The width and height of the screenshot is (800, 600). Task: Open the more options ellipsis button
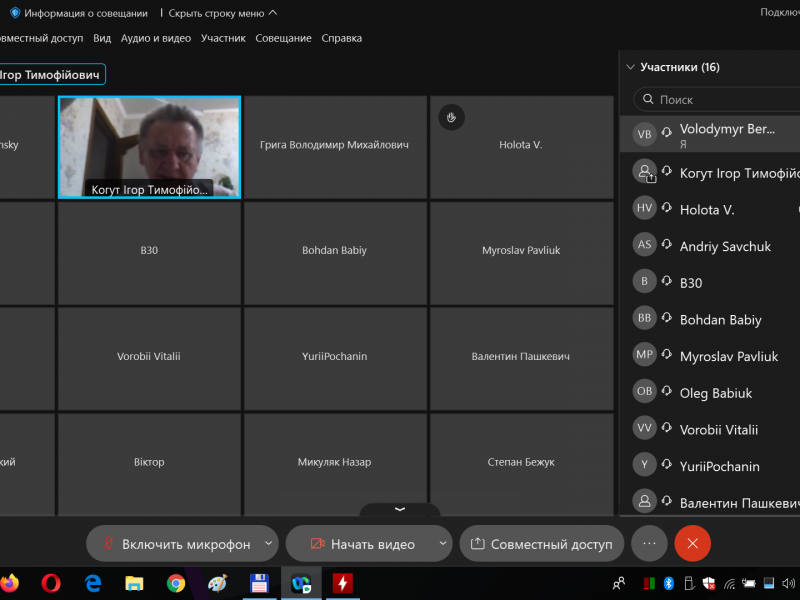(649, 543)
